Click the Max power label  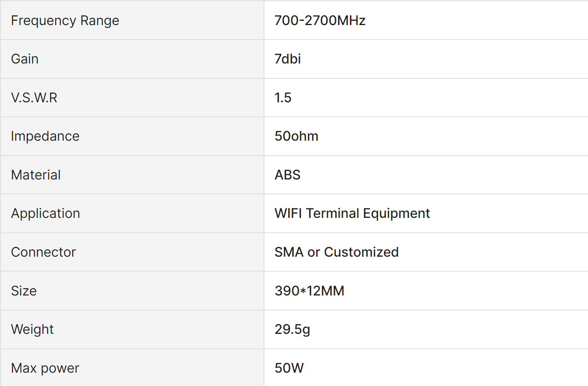coord(45,368)
